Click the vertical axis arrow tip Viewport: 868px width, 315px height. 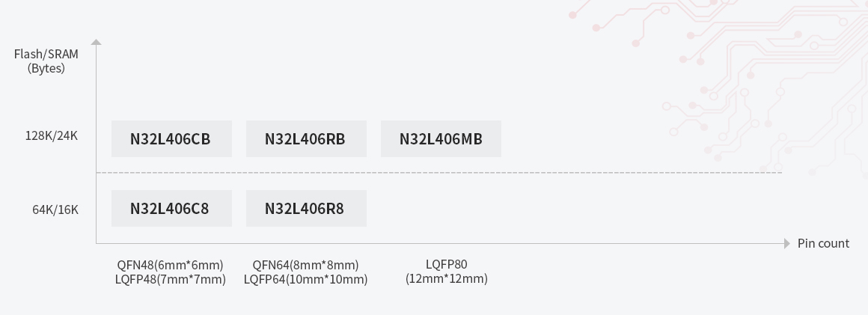[96, 42]
